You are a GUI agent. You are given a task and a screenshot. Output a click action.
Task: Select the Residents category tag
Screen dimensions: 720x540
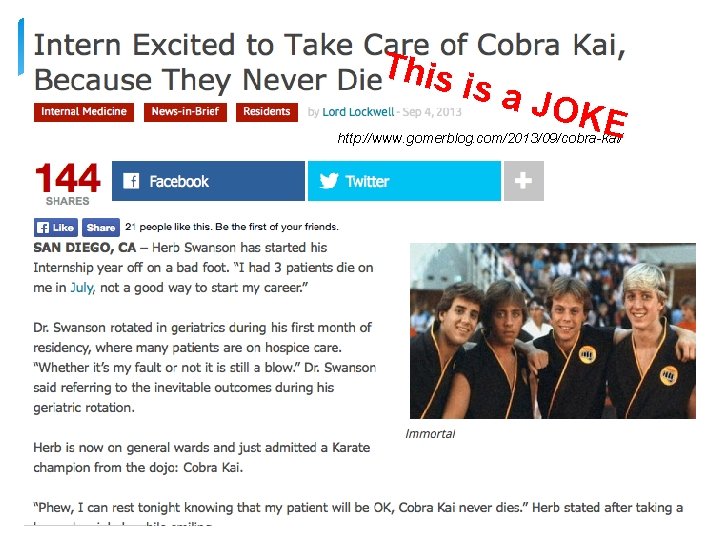[x=267, y=112]
